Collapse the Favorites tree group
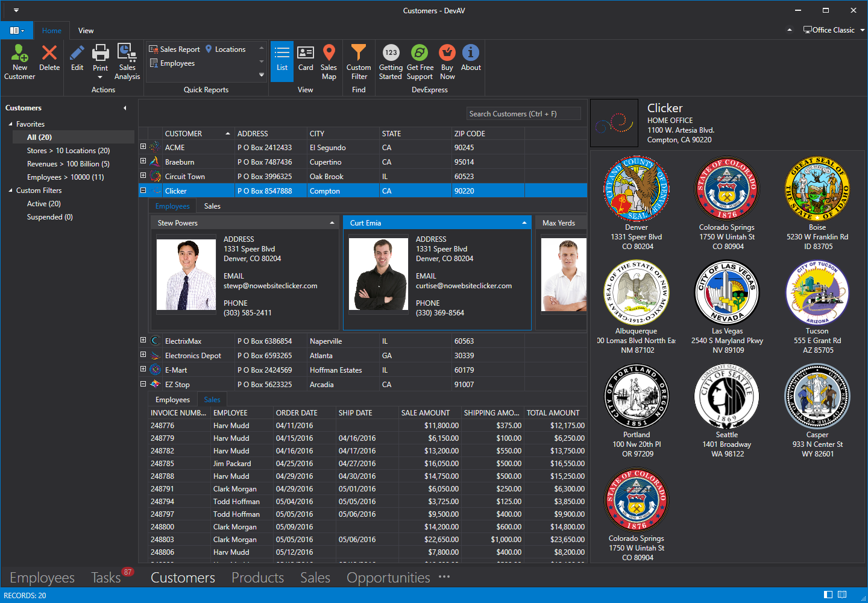This screenshot has height=603, width=868. click(10, 124)
